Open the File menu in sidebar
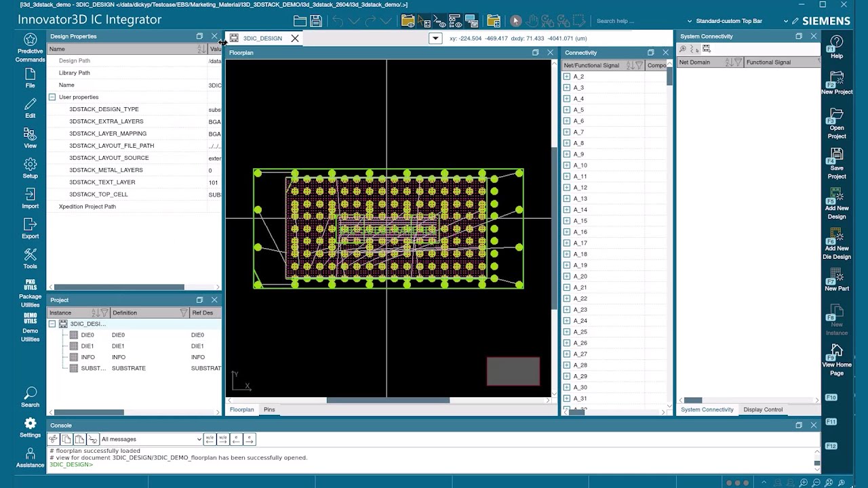868x488 pixels. (30, 78)
